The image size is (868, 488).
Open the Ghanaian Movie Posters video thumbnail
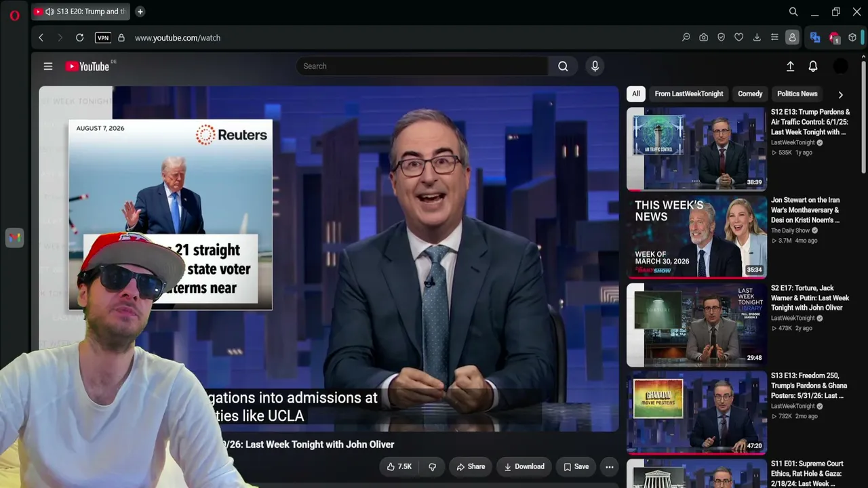tap(696, 412)
